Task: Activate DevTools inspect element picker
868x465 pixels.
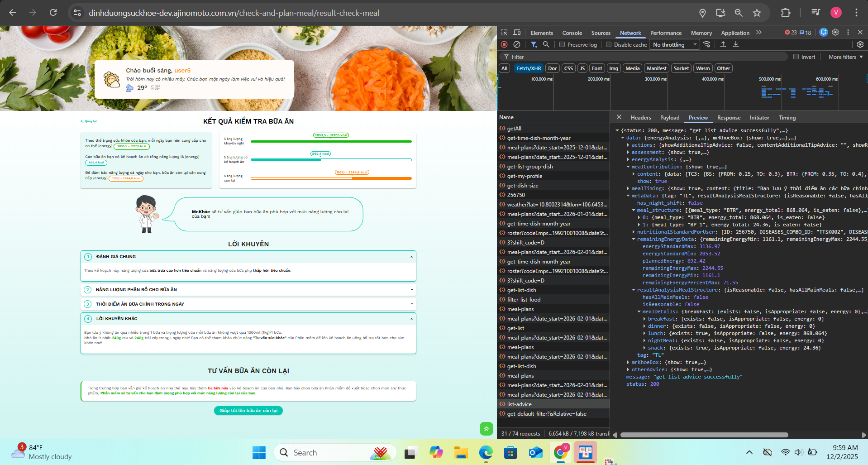Action: click(x=504, y=33)
